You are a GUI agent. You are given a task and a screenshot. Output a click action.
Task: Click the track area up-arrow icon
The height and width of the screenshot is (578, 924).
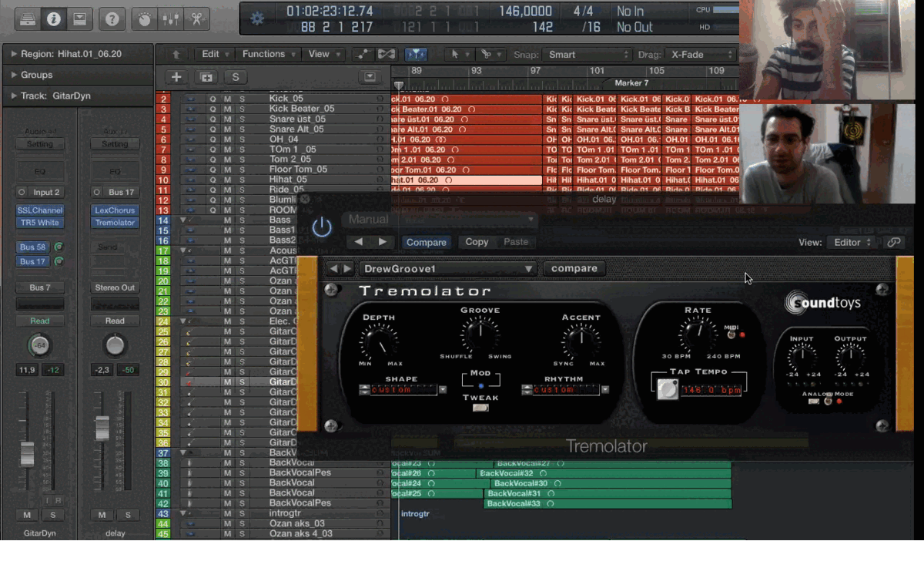(176, 55)
